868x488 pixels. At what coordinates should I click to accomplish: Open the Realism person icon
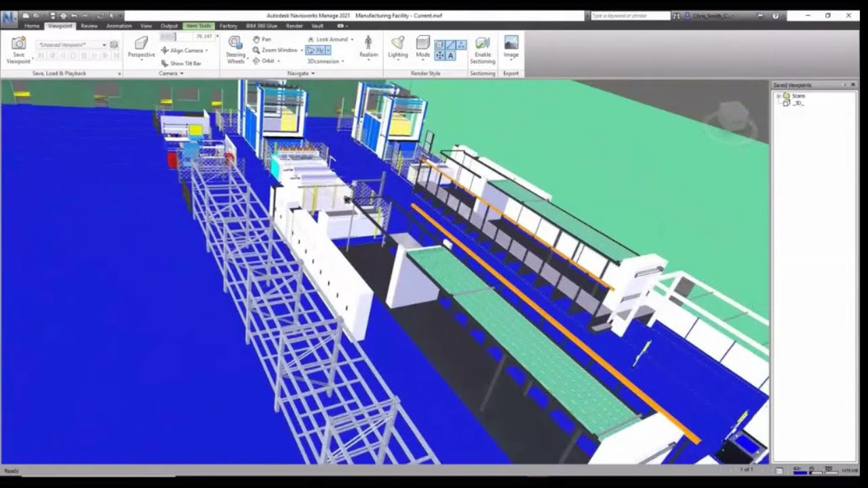point(368,42)
